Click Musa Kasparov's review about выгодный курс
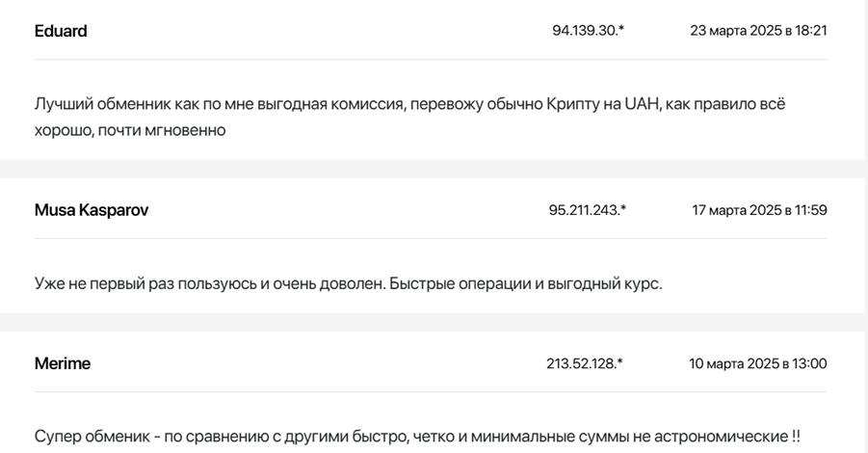The image size is (868, 453). tap(348, 284)
